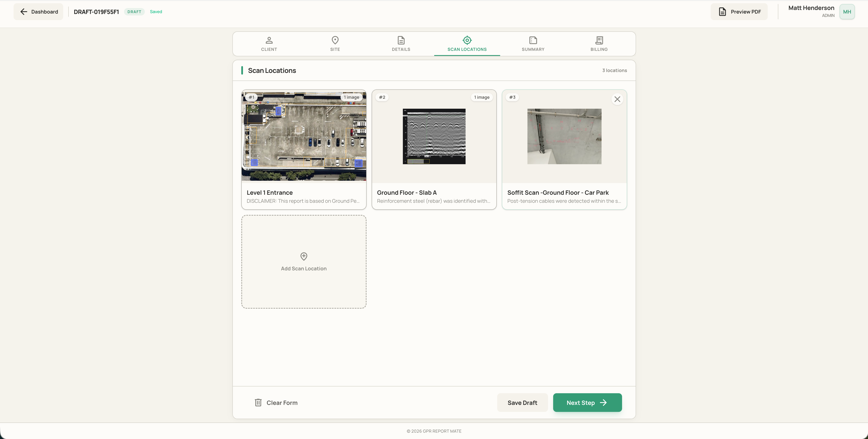The image size is (868, 439).
Task: Proceed with the Next Step button
Action: click(x=587, y=402)
